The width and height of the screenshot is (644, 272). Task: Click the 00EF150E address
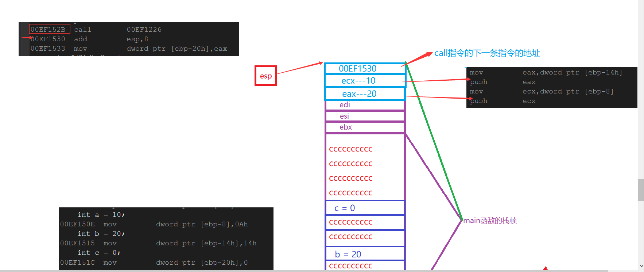pos(77,224)
